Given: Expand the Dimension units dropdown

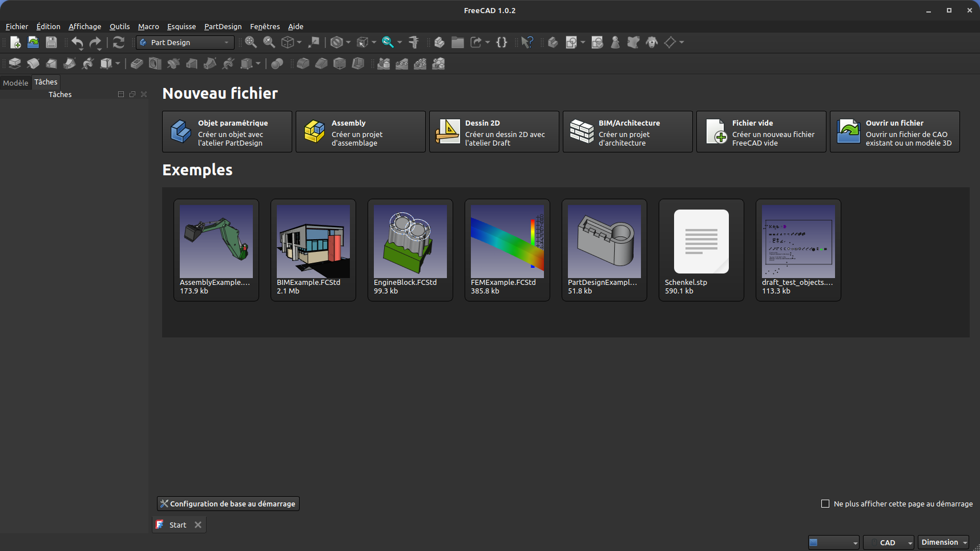Looking at the screenshot, I should tap(943, 542).
